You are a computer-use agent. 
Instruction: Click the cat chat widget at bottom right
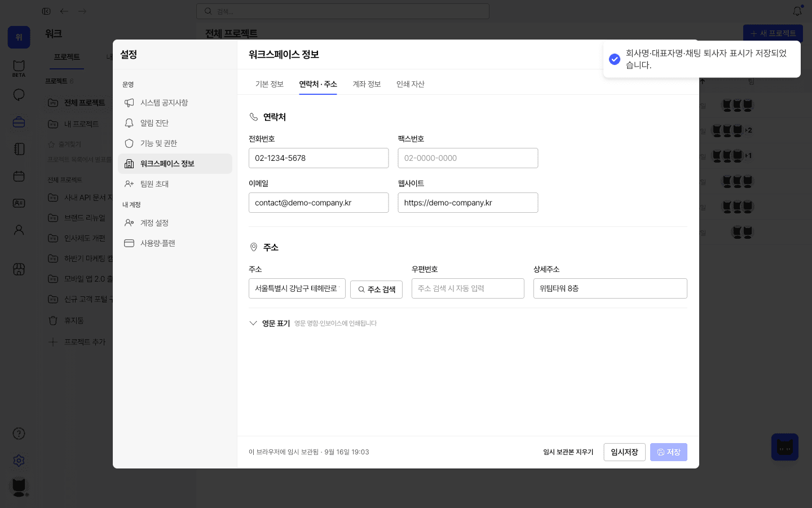click(x=785, y=447)
